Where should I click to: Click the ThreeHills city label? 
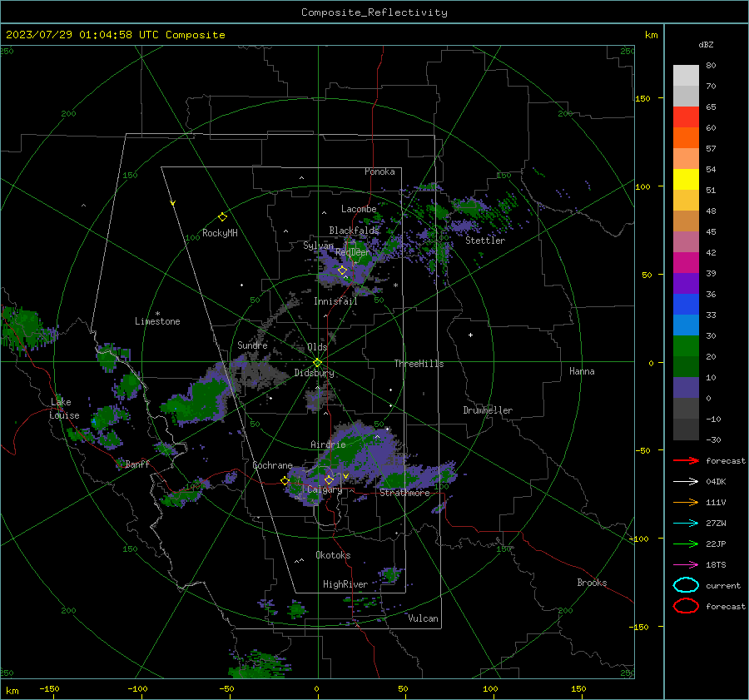coord(419,364)
